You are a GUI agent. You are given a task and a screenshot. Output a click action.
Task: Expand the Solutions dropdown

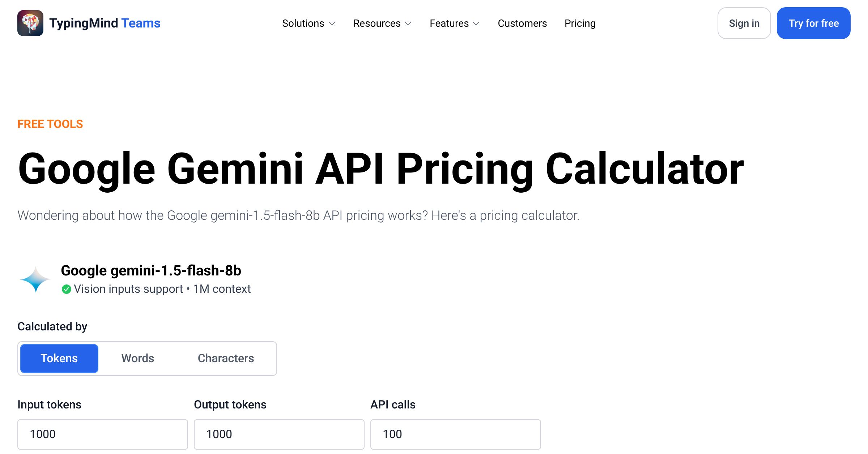309,23
